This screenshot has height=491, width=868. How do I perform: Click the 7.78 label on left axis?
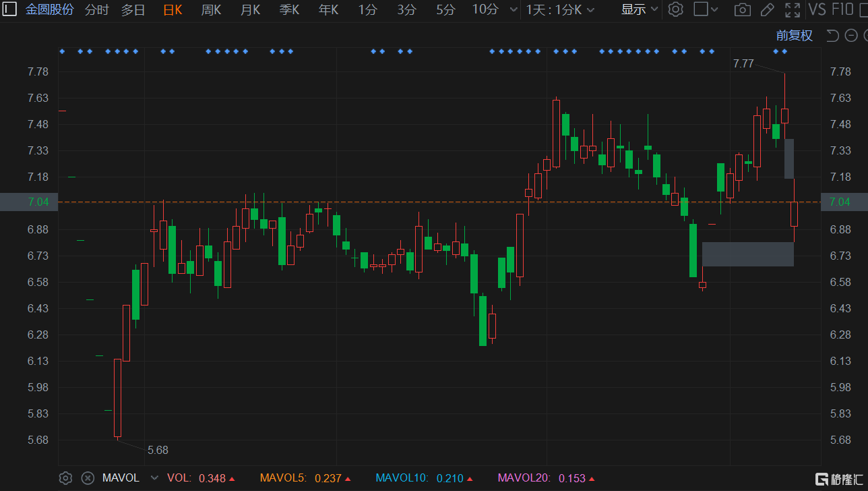[38, 71]
